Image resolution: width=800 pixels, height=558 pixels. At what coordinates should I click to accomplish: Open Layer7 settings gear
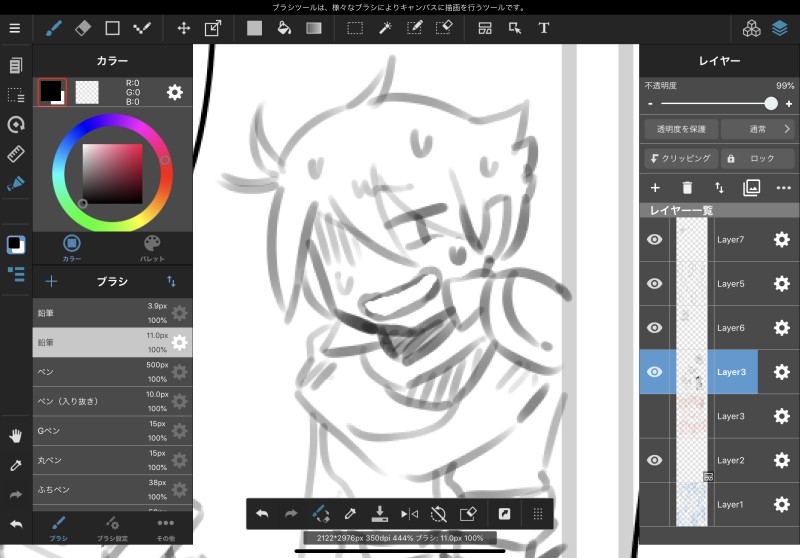pos(781,239)
